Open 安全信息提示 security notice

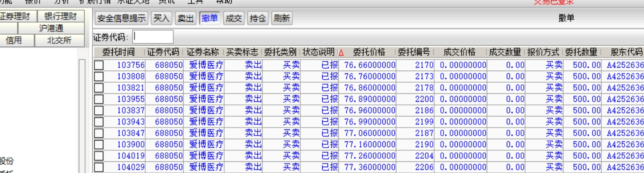click(122, 19)
